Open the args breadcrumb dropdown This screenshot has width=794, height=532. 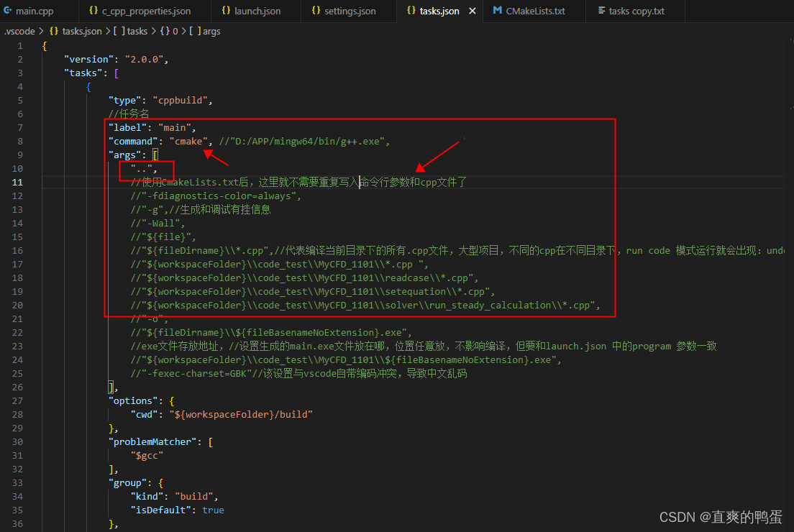tap(209, 31)
